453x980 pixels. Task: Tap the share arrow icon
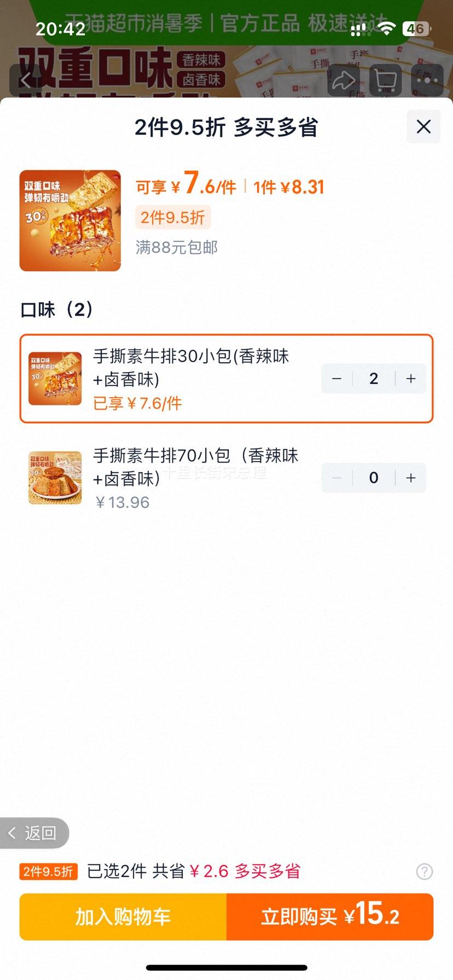click(344, 81)
